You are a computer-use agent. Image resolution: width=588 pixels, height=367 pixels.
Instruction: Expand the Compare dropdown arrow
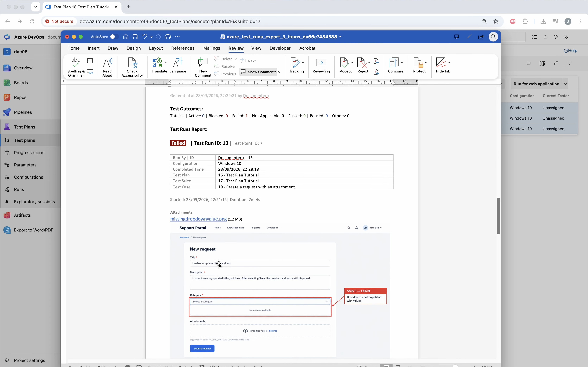(x=402, y=62)
